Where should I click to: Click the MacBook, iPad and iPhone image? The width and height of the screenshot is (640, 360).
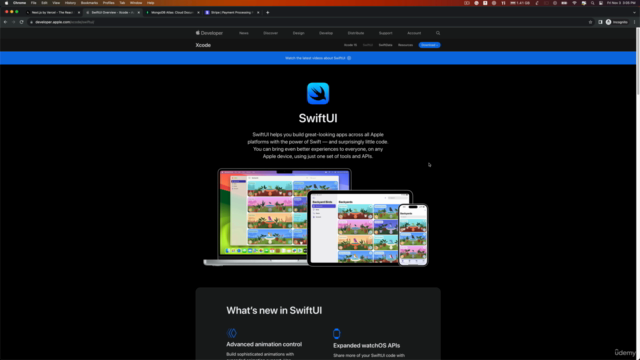(316, 217)
